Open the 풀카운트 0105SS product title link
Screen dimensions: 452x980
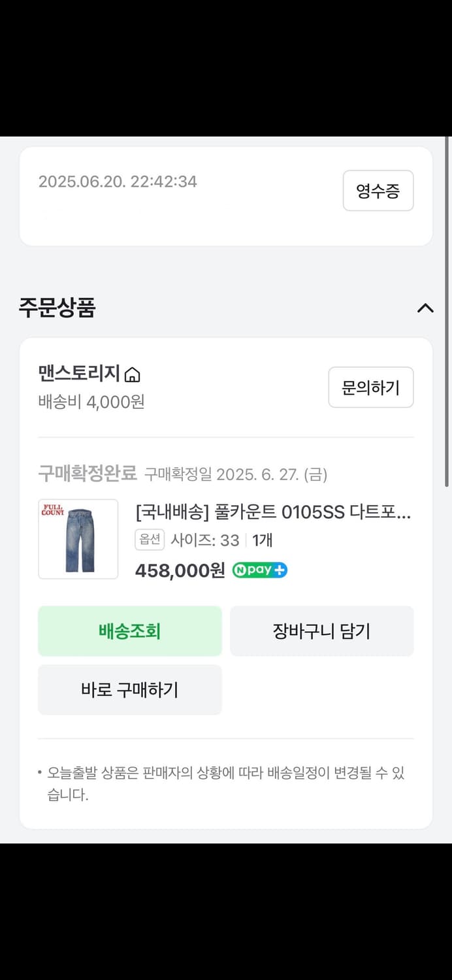point(273,513)
